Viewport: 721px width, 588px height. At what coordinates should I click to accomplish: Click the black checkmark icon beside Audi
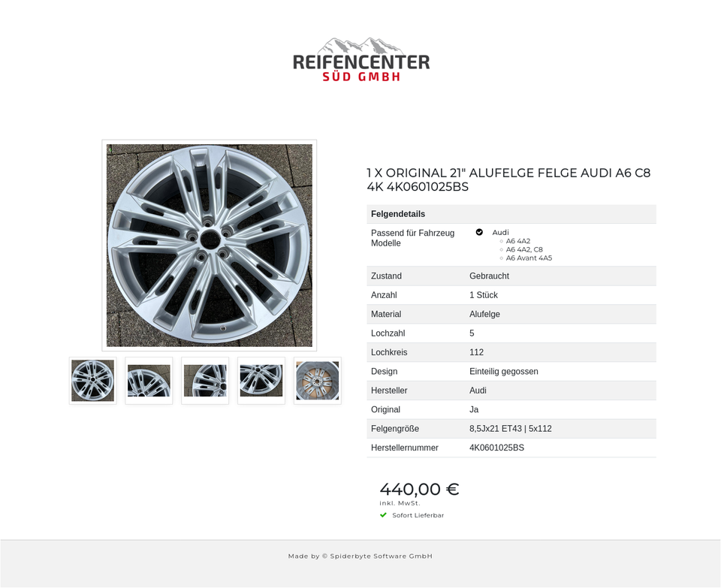coord(479,232)
